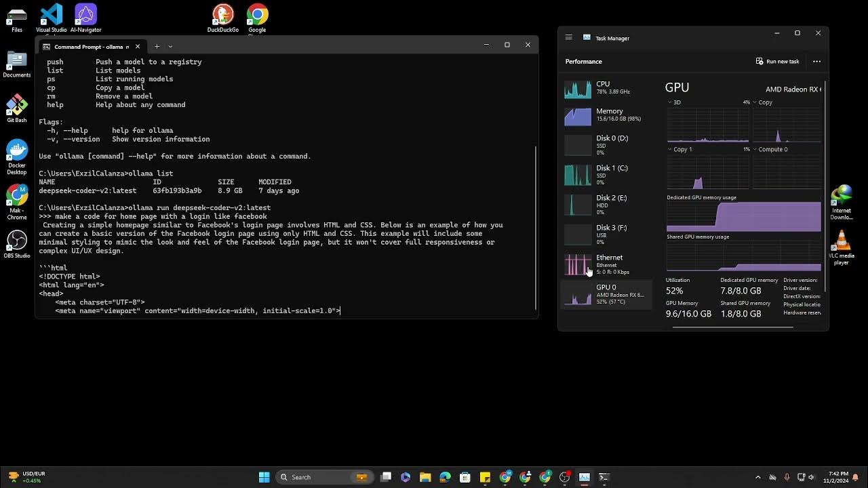
Task: Click the deepseek-coder-v2:latest model name in terminal
Action: tap(87, 190)
